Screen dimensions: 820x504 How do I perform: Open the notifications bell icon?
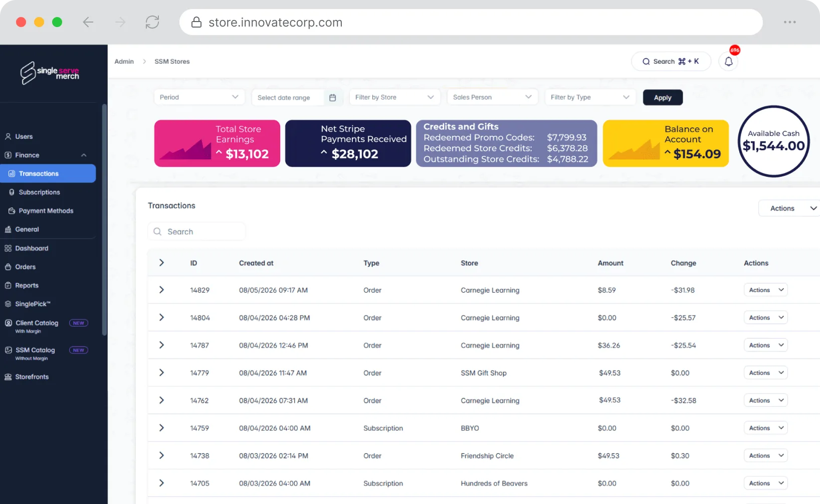pos(728,62)
